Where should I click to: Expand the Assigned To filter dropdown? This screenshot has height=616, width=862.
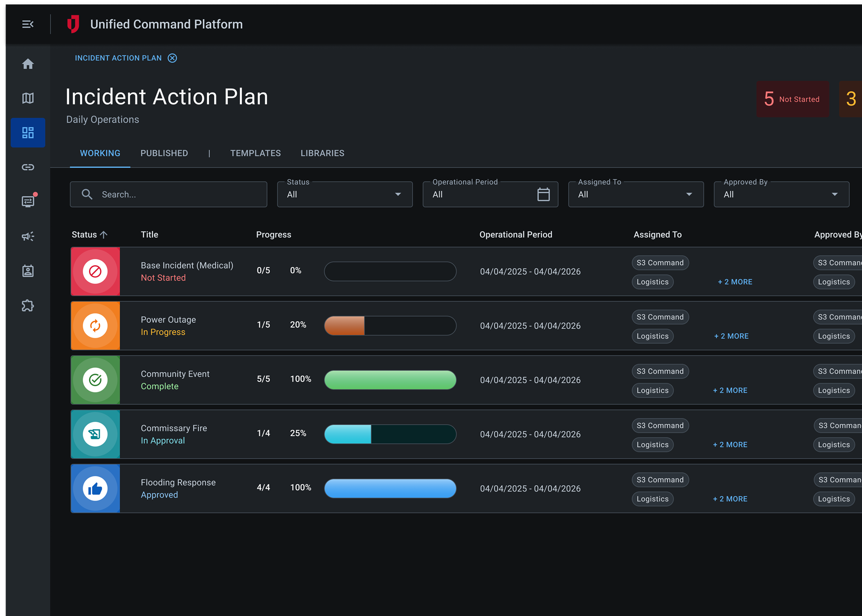click(x=636, y=194)
